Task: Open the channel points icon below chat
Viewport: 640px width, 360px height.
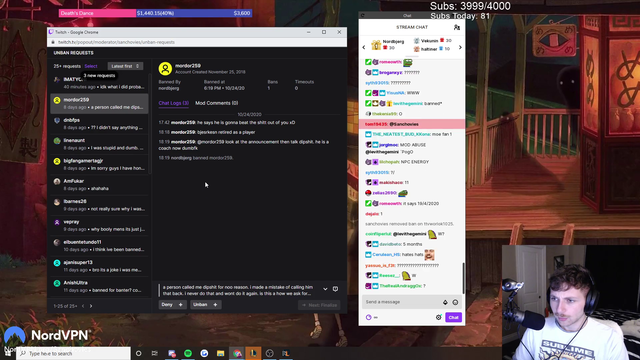Action: click(369, 317)
